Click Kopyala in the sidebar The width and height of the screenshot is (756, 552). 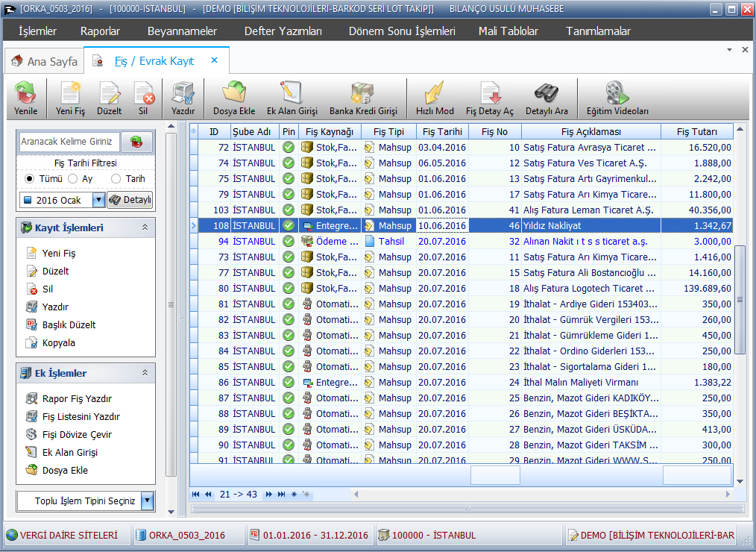click(51, 342)
